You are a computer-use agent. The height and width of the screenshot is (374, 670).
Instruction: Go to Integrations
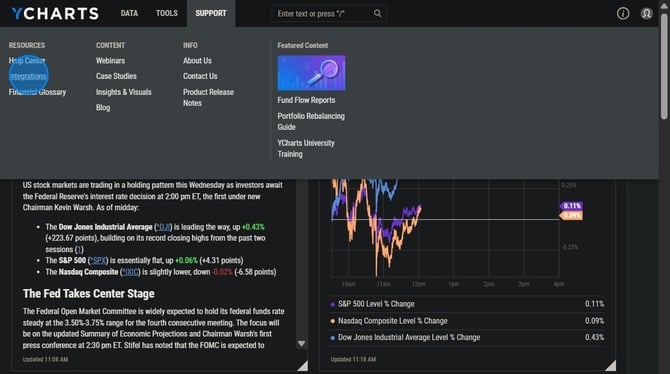click(x=27, y=76)
